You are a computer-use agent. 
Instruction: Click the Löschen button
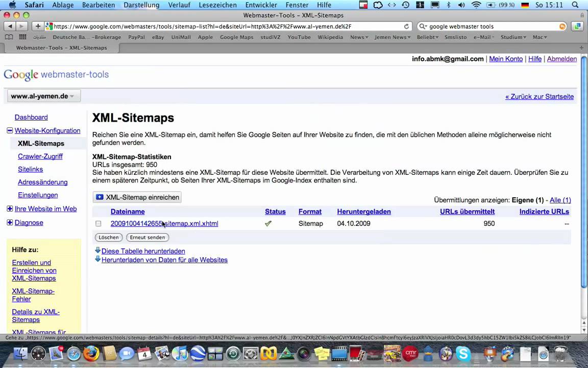click(109, 237)
